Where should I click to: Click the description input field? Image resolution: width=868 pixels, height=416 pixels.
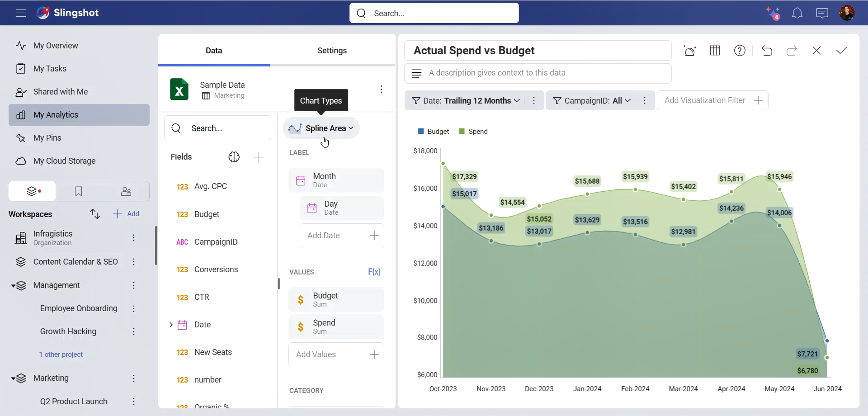click(x=538, y=73)
